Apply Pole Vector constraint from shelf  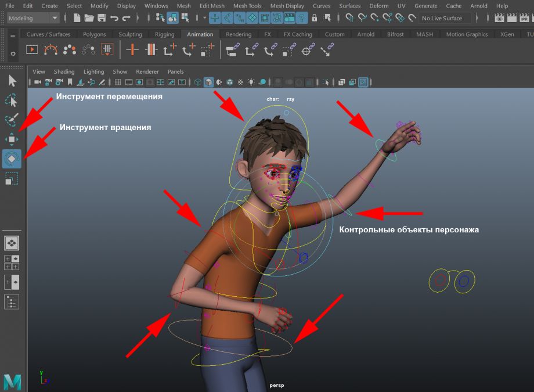327,50
